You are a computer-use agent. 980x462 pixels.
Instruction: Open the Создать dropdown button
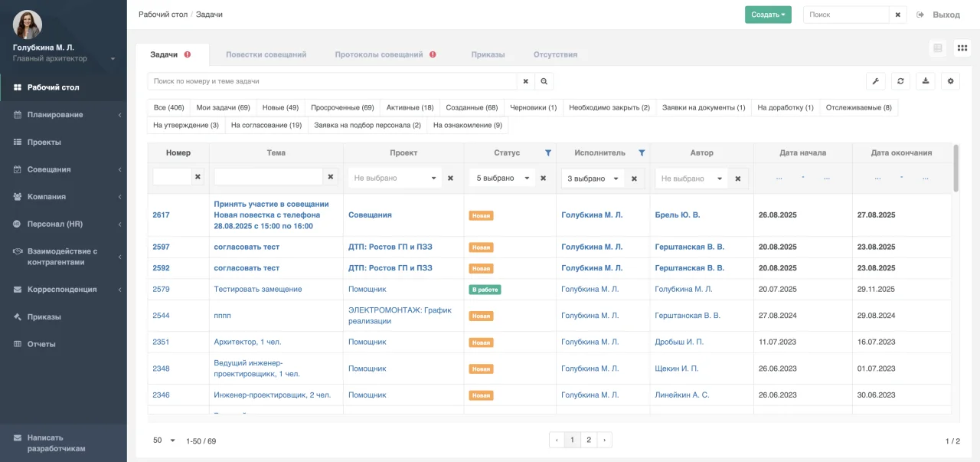[767, 14]
